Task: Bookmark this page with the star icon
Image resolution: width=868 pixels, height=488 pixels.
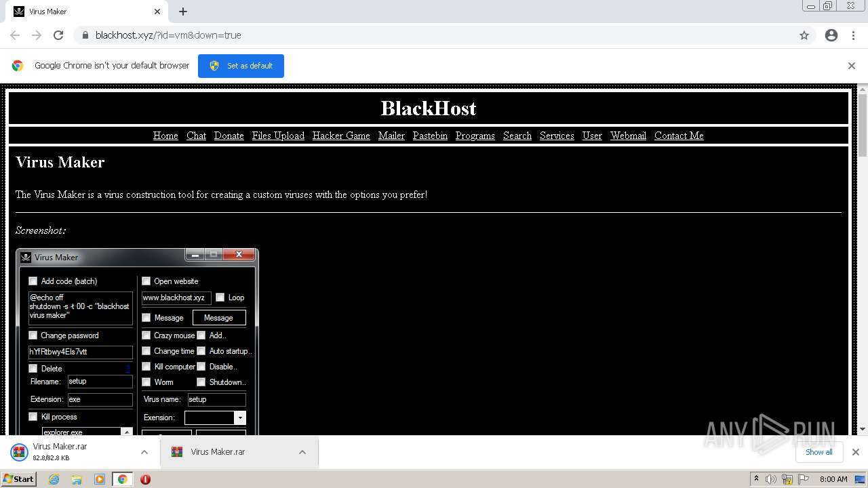Action: [x=804, y=35]
